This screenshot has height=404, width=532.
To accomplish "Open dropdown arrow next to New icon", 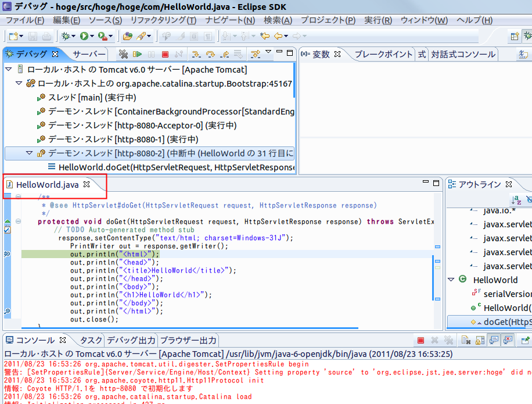I will 21,36.
